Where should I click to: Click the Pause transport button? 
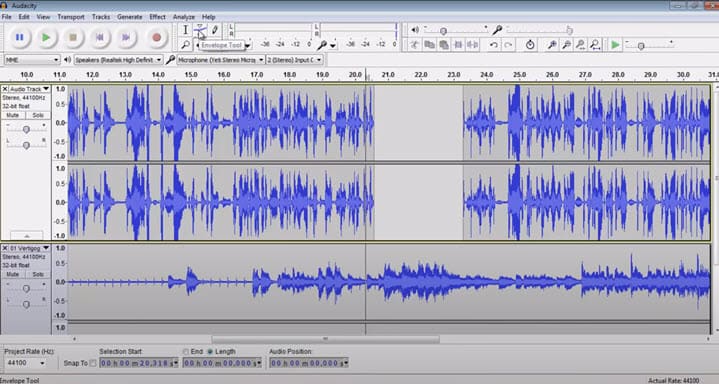[19, 38]
